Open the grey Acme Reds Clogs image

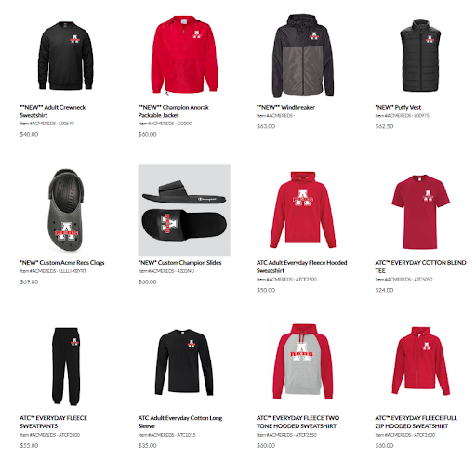tap(66, 210)
